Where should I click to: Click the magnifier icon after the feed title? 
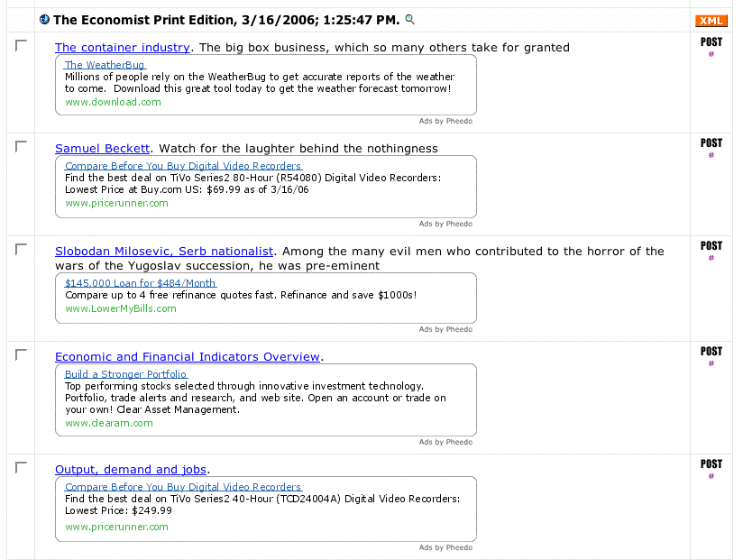(x=409, y=19)
